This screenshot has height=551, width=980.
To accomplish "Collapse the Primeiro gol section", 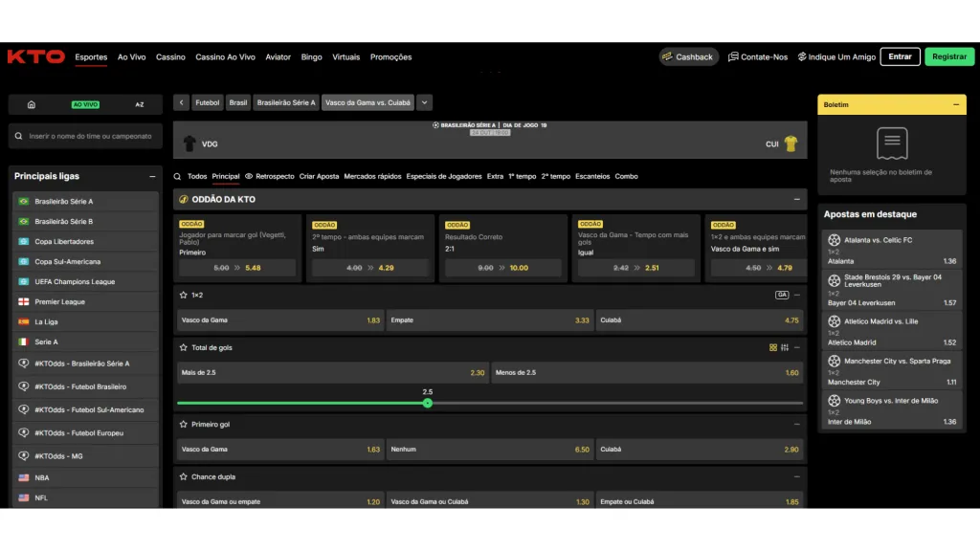I will coord(797,424).
